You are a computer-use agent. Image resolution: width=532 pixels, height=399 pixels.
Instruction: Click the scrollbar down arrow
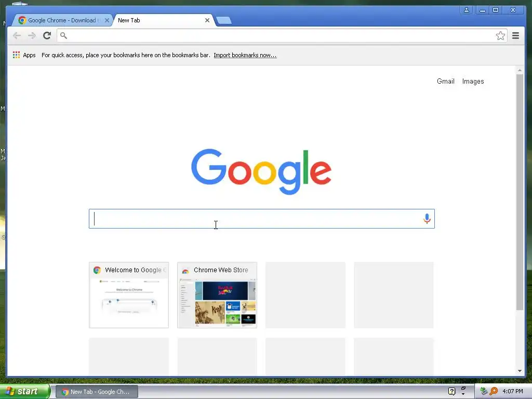(x=520, y=371)
